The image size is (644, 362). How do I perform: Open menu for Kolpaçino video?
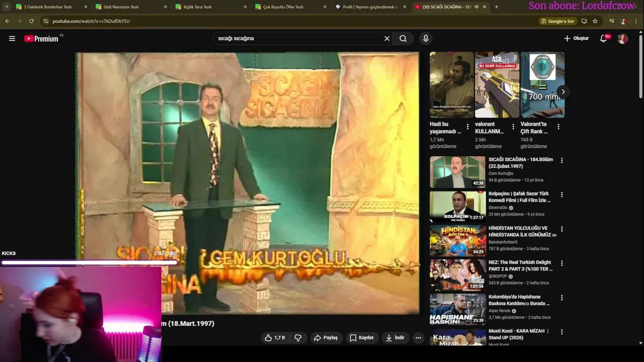pos(561,195)
